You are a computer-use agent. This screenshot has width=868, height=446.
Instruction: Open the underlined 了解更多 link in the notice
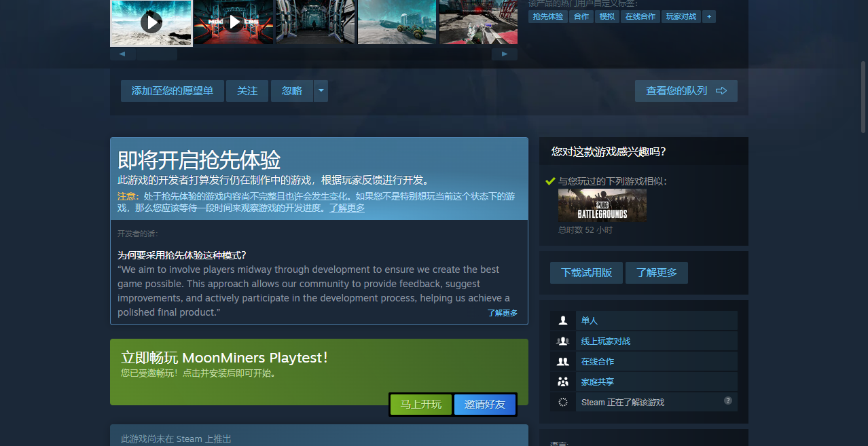pyautogui.click(x=347, y=208)
